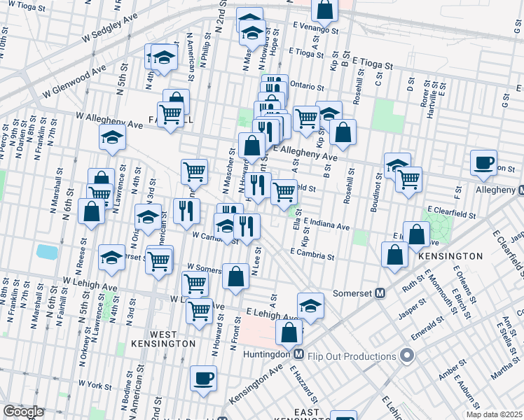Viewport: 524px width, 420px height.
Task: Click the KENSINGTON neighborhood label
Action: pos(450,256)
